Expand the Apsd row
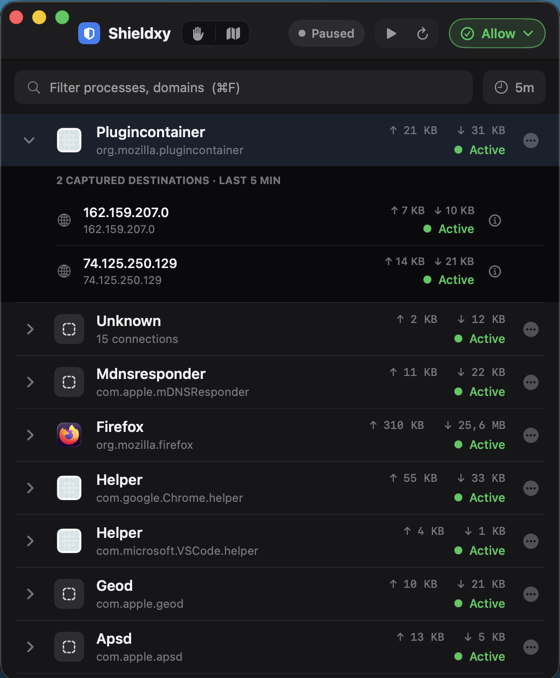The width and height of the screenshot is (560, 678). click(x=30, y=647)
